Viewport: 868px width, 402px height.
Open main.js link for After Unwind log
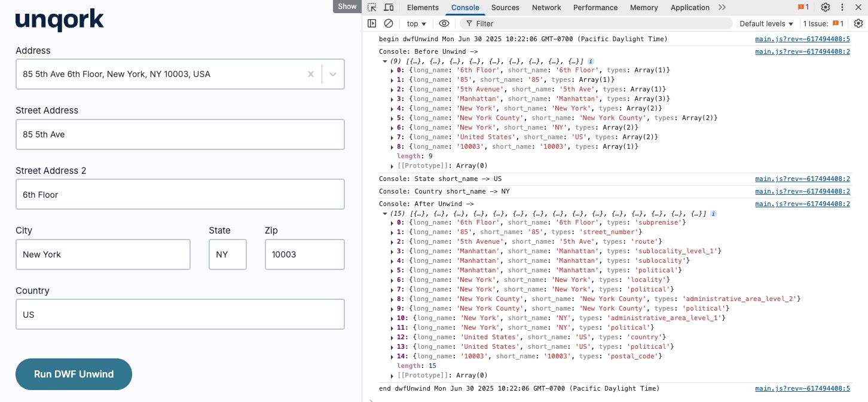tap(802, 204)
